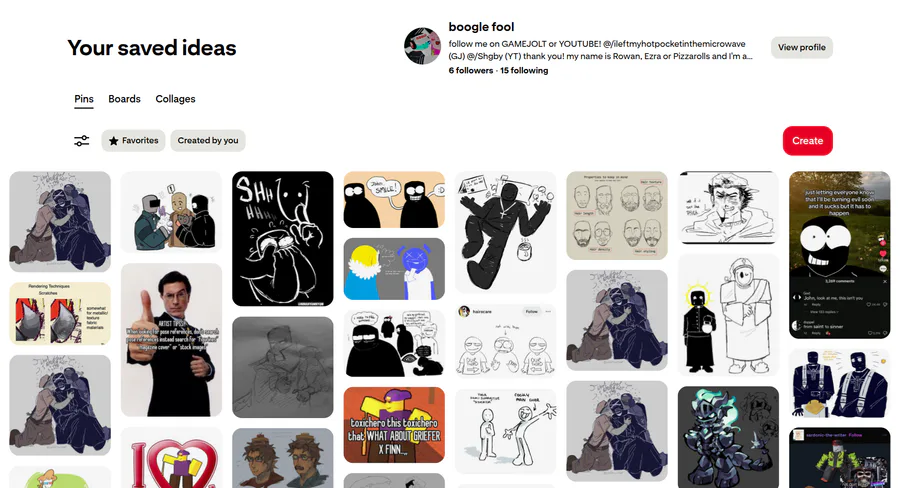Image resolution: width=900 pixels, height=488 pixels.
Task: Click the star icon in Favorites chip
Action: (114, 141)
